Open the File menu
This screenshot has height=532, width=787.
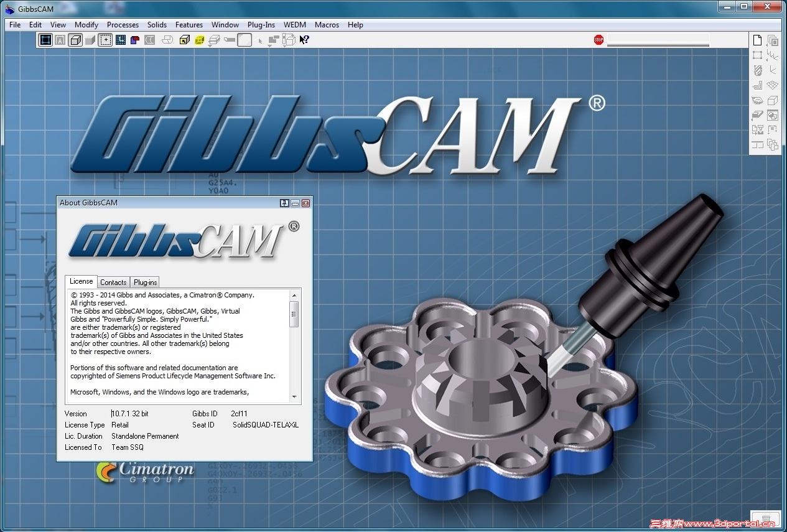click(15, 25)
